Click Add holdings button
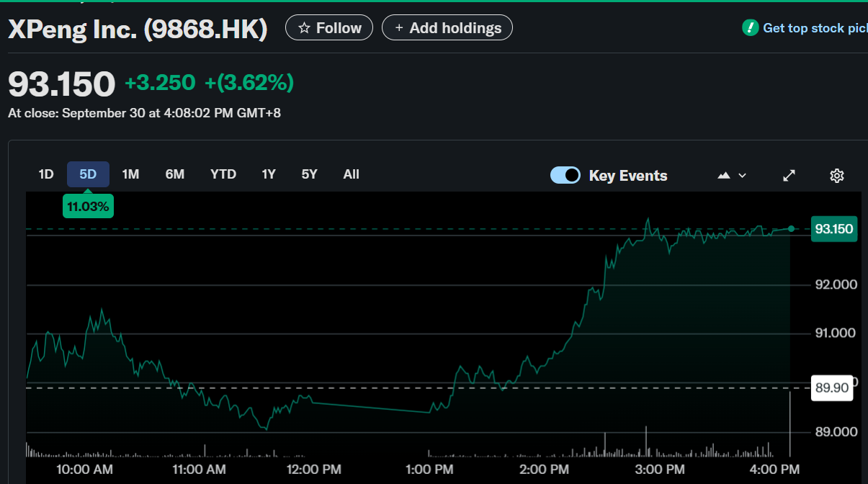Viewport: 868px width, 484px height. [x=447, y=28]
